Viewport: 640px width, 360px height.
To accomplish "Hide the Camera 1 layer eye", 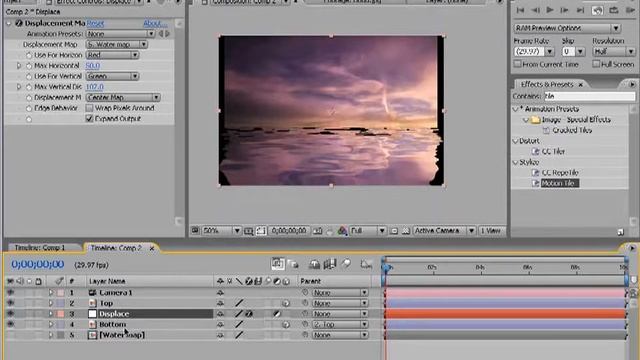I will pyautogui.click(x=10, y=293).
